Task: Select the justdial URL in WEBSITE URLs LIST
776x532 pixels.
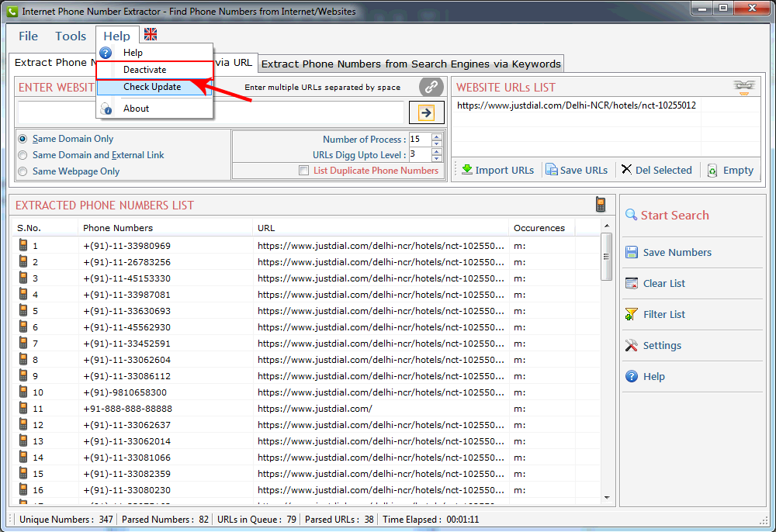Action: pos(576,105)
